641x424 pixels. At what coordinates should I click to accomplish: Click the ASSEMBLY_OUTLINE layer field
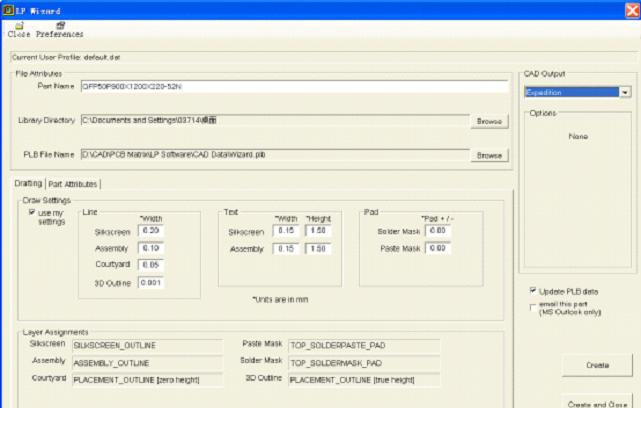(x=148, y=363)
